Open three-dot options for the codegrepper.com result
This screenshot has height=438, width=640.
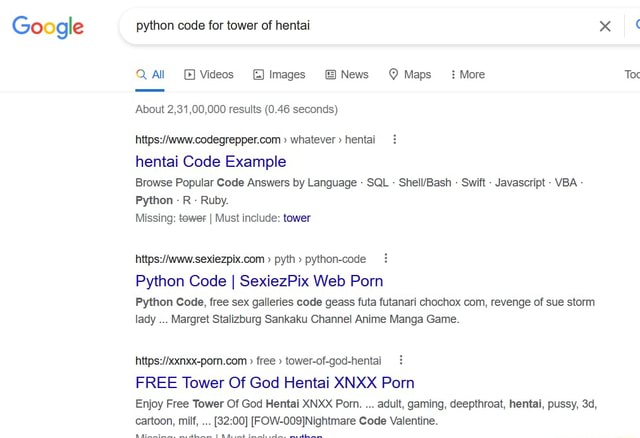coord(394,140)
